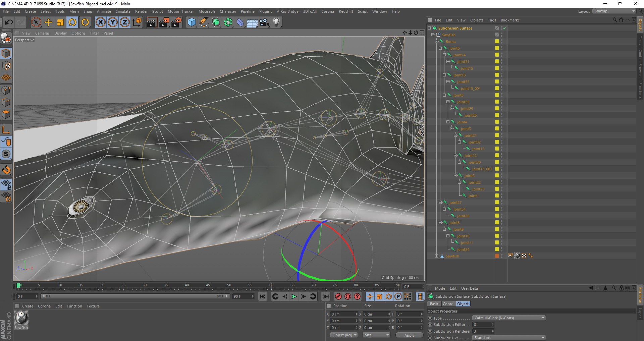Collapse the joint27 tree node

[440, 203]
